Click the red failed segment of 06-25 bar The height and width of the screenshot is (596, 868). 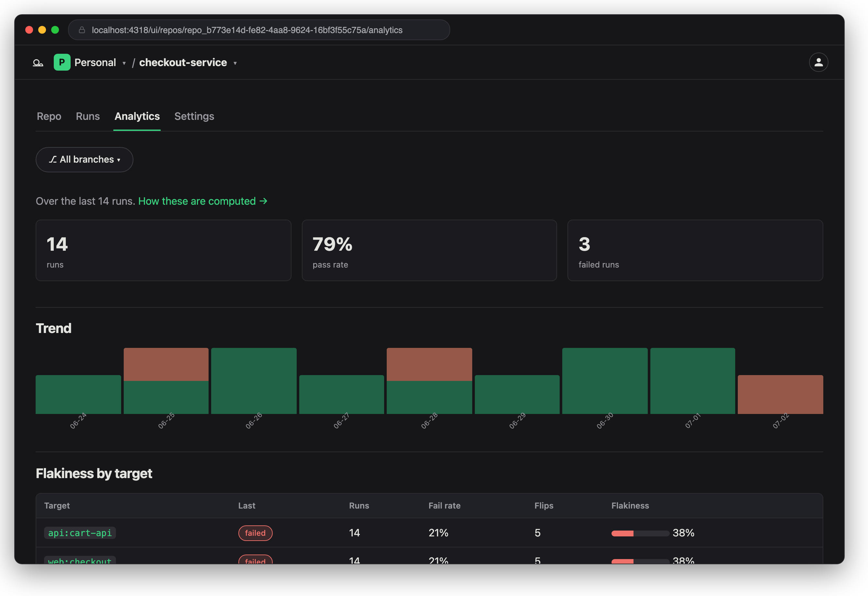(166, 364)
